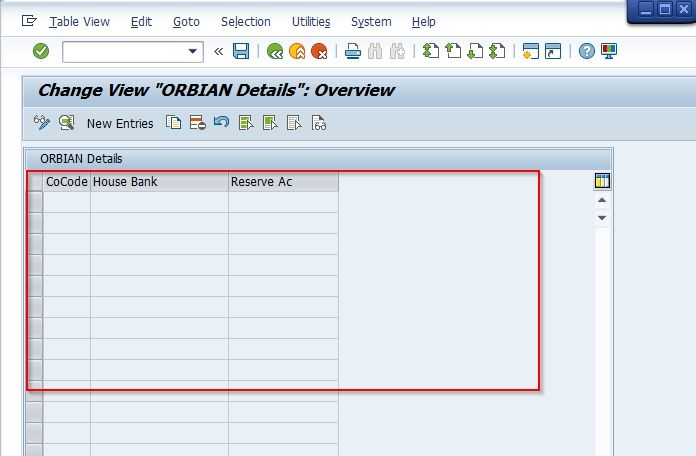Click the green checkmark Enter icon
The width and height of the screenshot is (696, 456).
point(41,51)
